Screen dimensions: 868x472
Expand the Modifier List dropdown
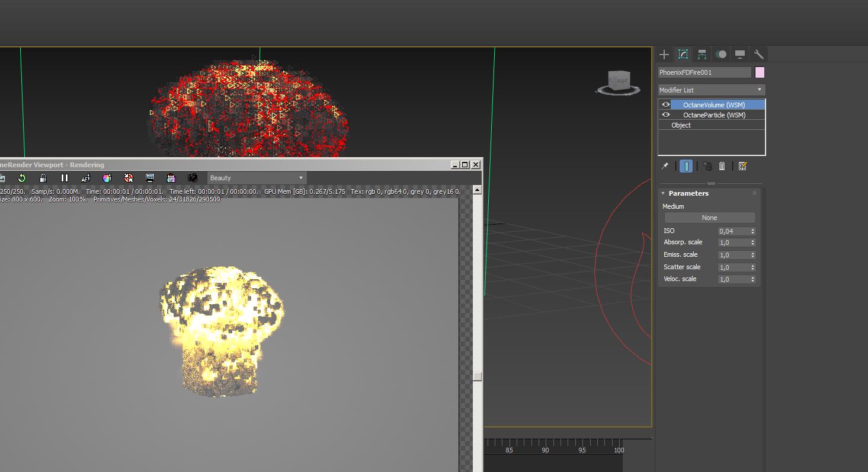coord(712,90)
